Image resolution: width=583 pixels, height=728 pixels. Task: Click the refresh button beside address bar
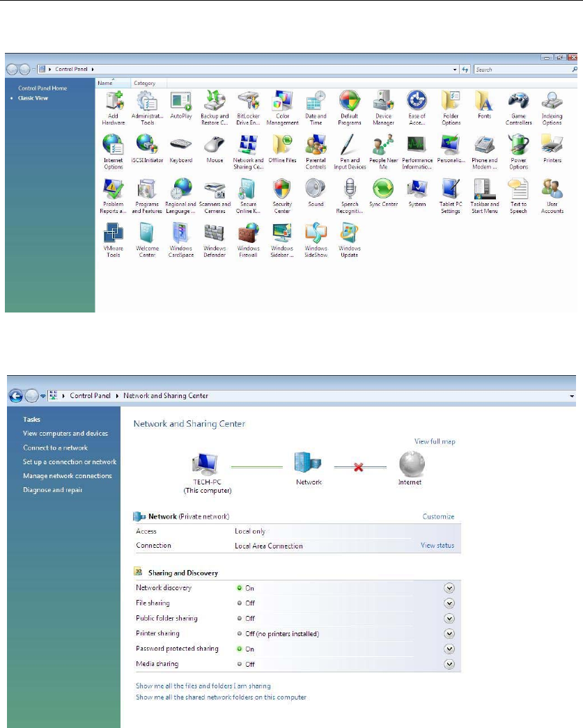click(465, 70)
